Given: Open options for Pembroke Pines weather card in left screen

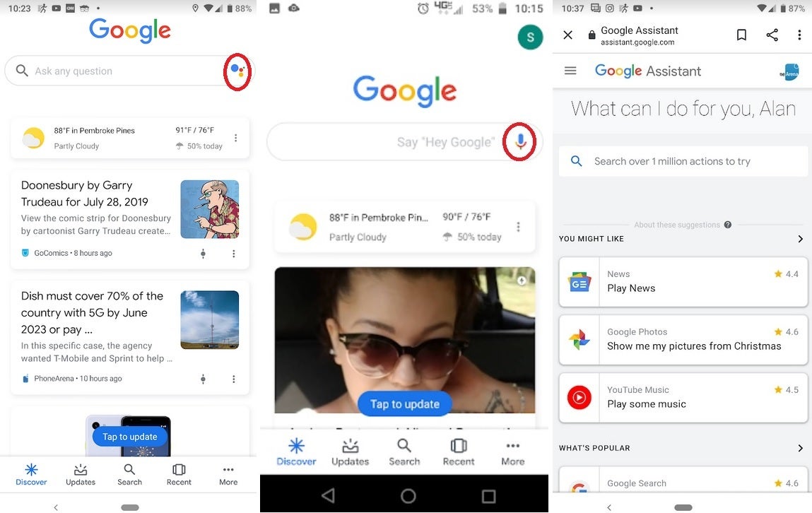Looking at the screenshot, I should [235, 138].
